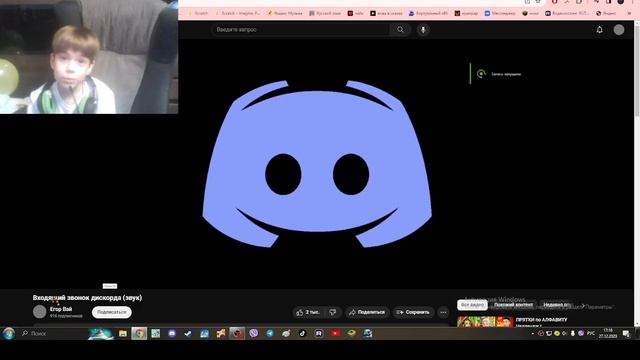This screenshot has height=360, width=640.
Task: Click the YouTube search magnifier button
Action: (x=400, y=29)
